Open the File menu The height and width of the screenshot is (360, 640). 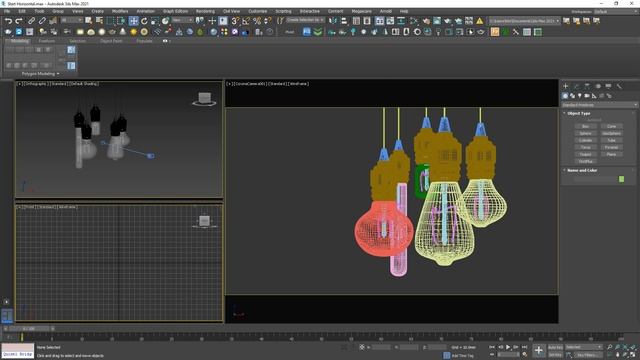pos(7,11)
